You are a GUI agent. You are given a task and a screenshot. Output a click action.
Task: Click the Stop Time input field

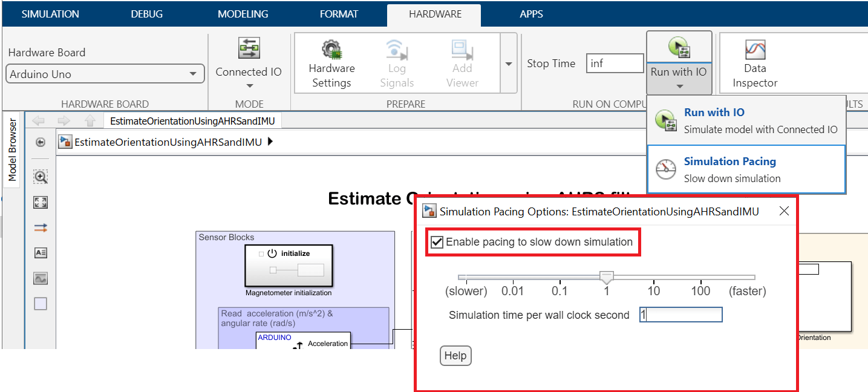pos(615,64)
